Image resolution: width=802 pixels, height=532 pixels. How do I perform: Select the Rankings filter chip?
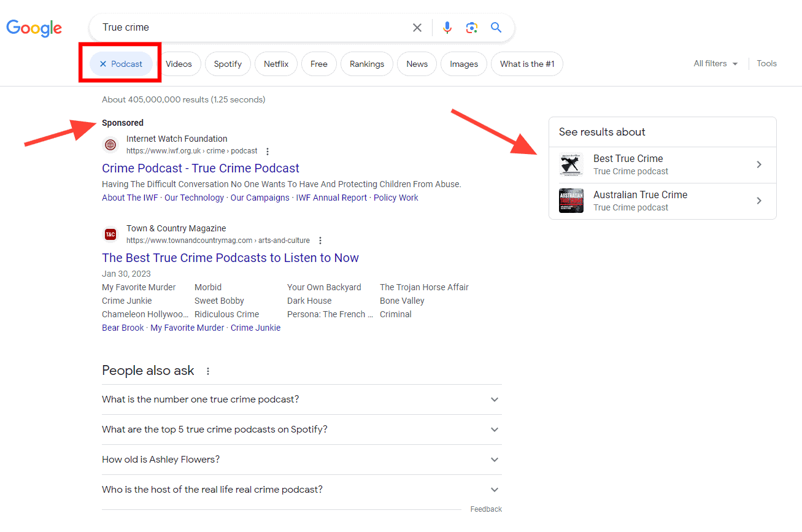pyautogui.click(x=367, y=64)
